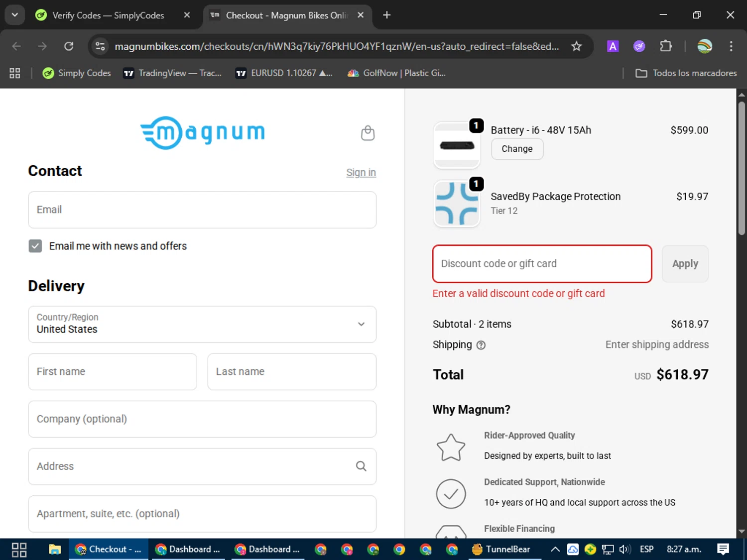Open the shopping bag cart icon
Image resolution: width=747 pixels, height=560 pixels.
[x=368, y=133]
